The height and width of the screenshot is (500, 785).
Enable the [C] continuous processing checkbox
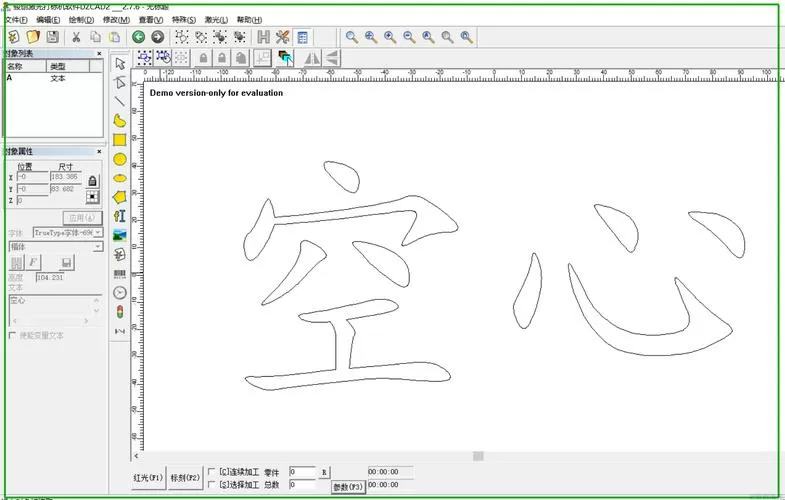(211, 471)
